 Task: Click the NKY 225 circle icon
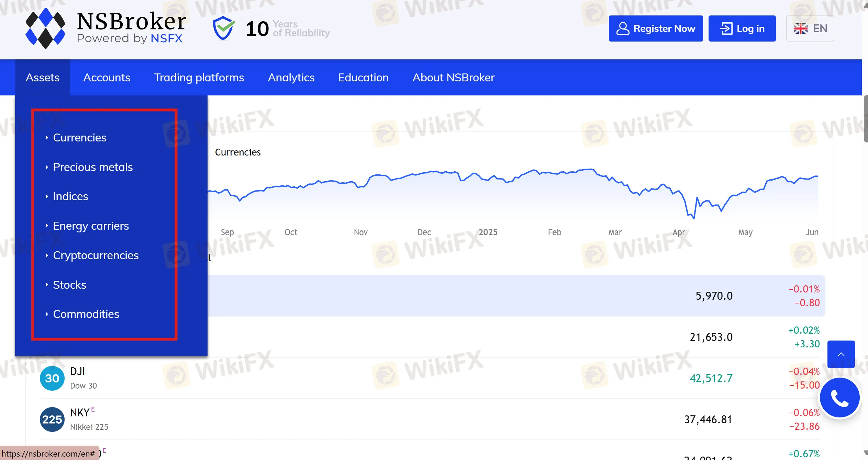point(52,419)
